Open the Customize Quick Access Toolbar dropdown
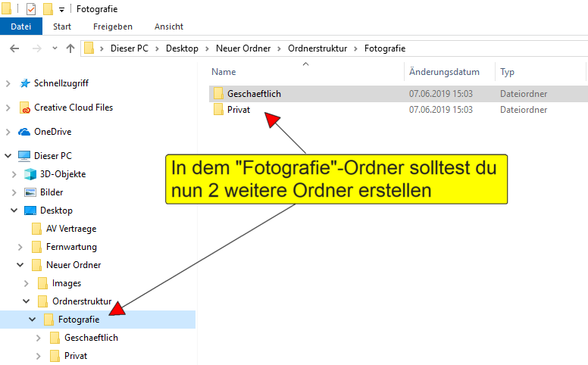This screenshot has width=588, height=365. pyautogui.click(x=61, y=10)
